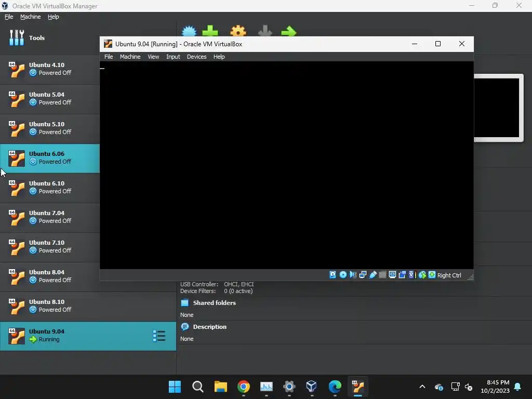Screen dimensions: 532x399
Task: Select the Ubuntu 6.10 machine
Action: point(50,188)
